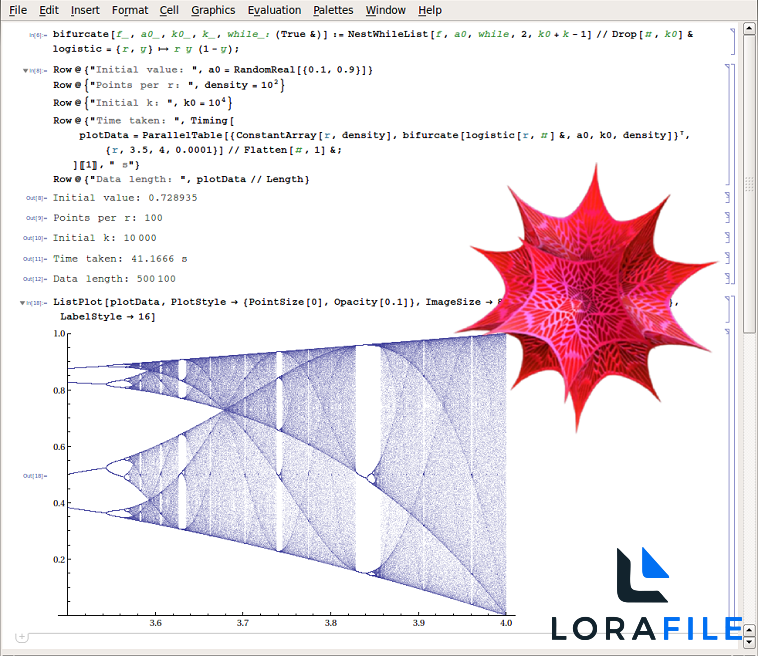This screenshot has width=758, height=656.
Task: Click 'plotData // Length' in the code
Action: coord(250,179)
